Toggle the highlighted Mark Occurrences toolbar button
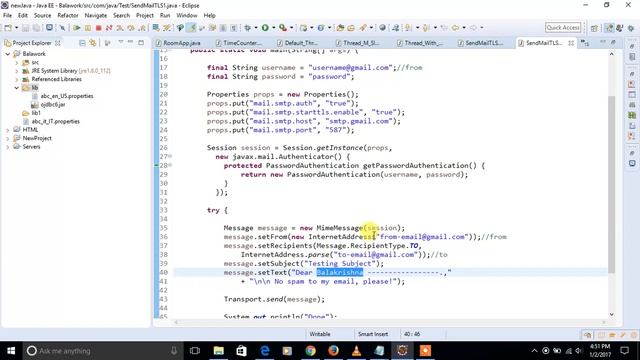This screenshot has width=640, height=360. [191, 28]
